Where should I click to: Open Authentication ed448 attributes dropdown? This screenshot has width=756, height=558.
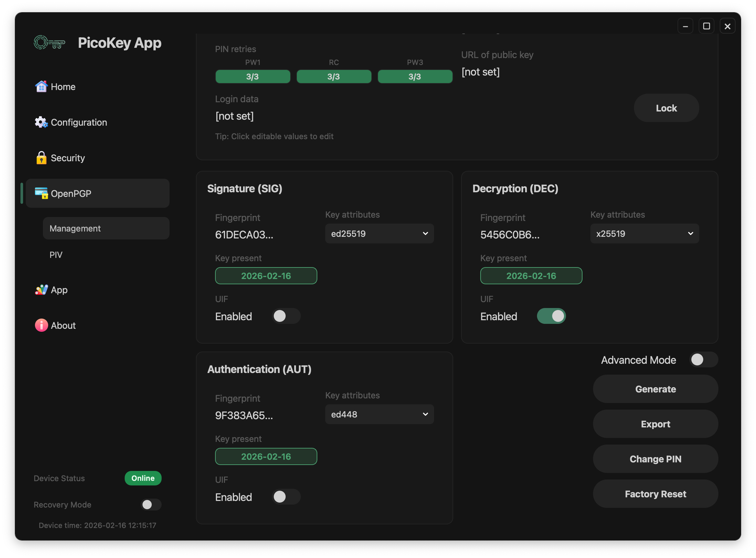(x=379, y=414)
